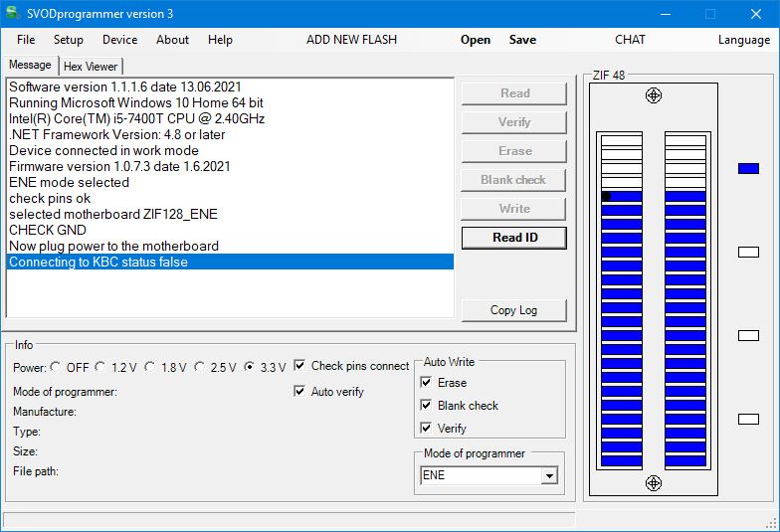Select the 1.2 V power option
The width and height of the screenshot is (780, 532).
pyautogui.click(x=99, y=367)
